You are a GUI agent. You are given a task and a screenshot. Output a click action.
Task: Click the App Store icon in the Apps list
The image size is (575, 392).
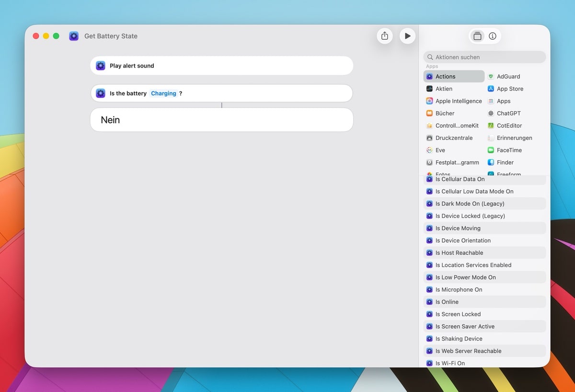(491, 89)
